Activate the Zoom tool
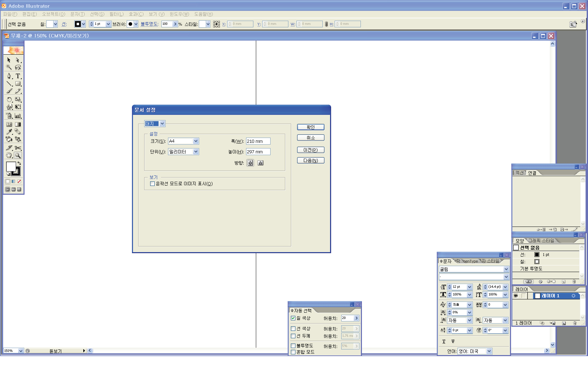This screenshot has width=588, height=368. [x=18, y=155]
